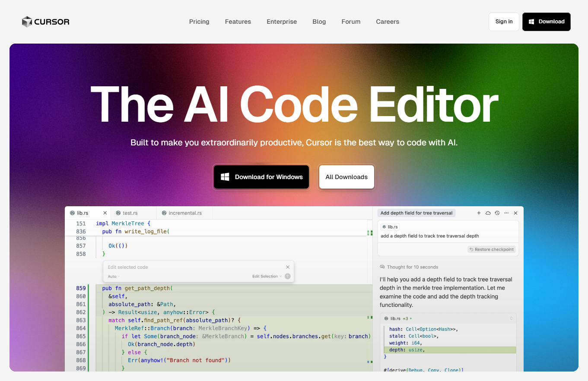Select the lib.rs editor tab
588x381 pixels.
tap(88, 213)
